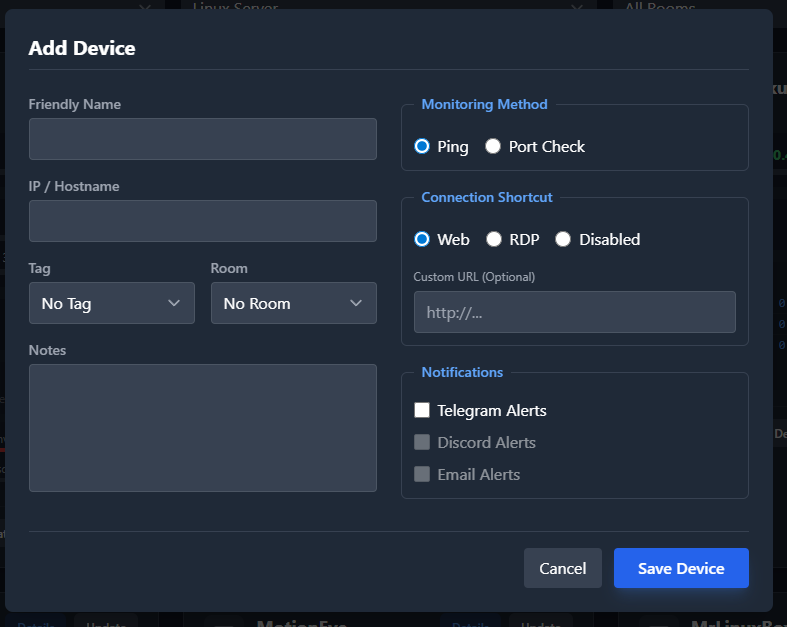Click the Custom URL input field
Screen dimensions: 787x627
574,312
